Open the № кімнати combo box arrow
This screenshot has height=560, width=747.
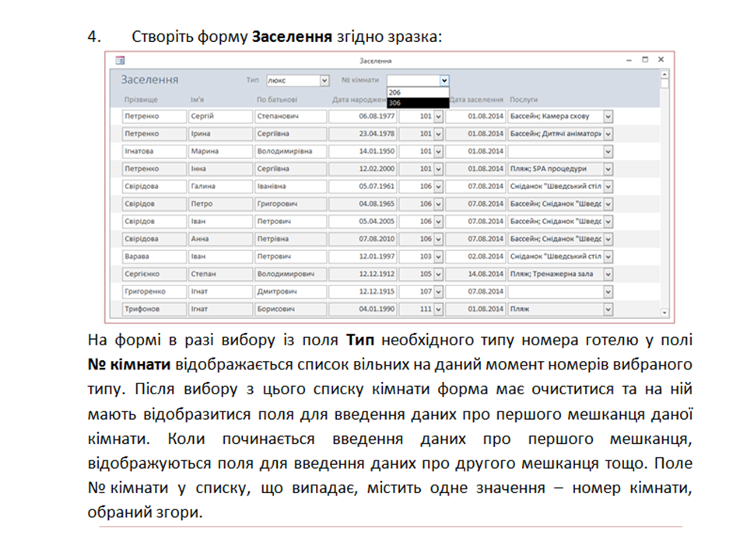444,80
